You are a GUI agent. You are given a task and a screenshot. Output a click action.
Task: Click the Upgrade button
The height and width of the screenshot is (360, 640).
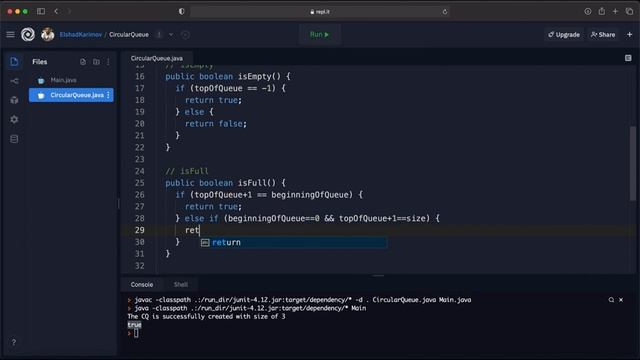[x=564, y=35]
